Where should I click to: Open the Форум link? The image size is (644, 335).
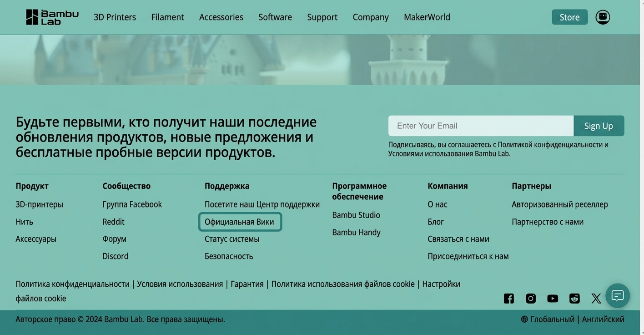(x=114, y=239)
